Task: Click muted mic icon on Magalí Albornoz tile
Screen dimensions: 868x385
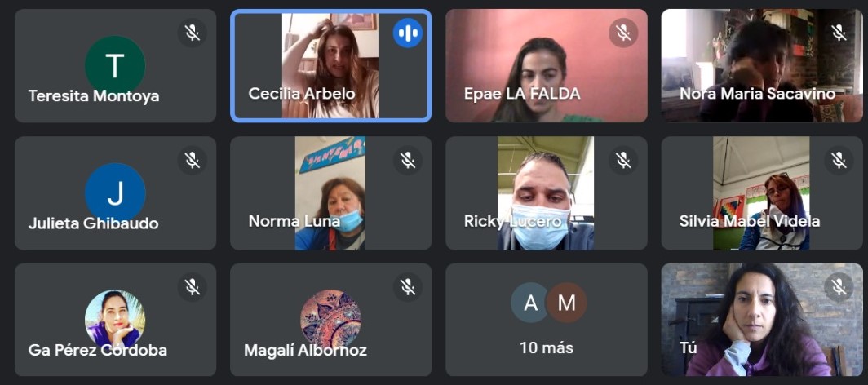Action: [x=408, y=286]
